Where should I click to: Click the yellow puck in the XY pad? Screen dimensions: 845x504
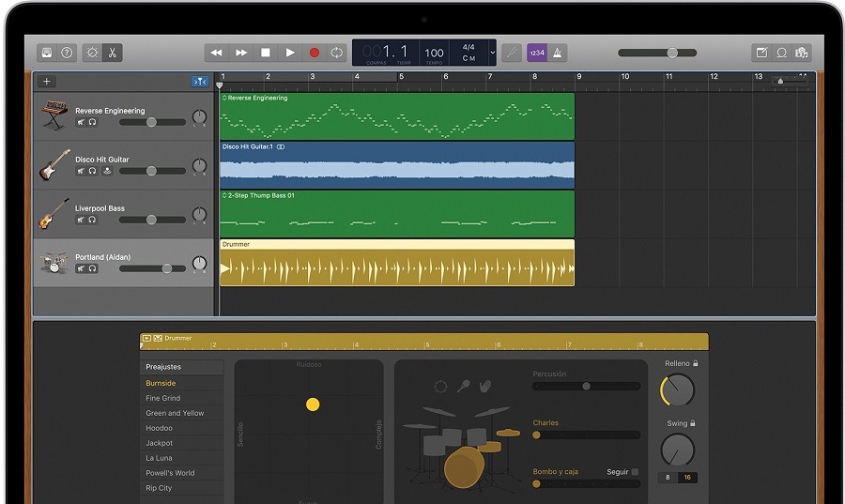pyautogui.click(x=313, y=405)
